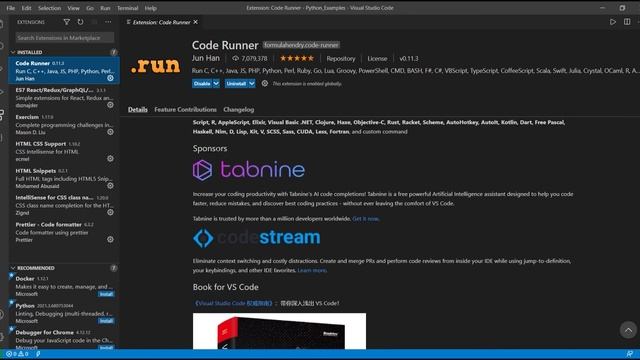The width and height of the screenshot is (640, 360).
Task: Open the View menu
Action: (73, 8)
